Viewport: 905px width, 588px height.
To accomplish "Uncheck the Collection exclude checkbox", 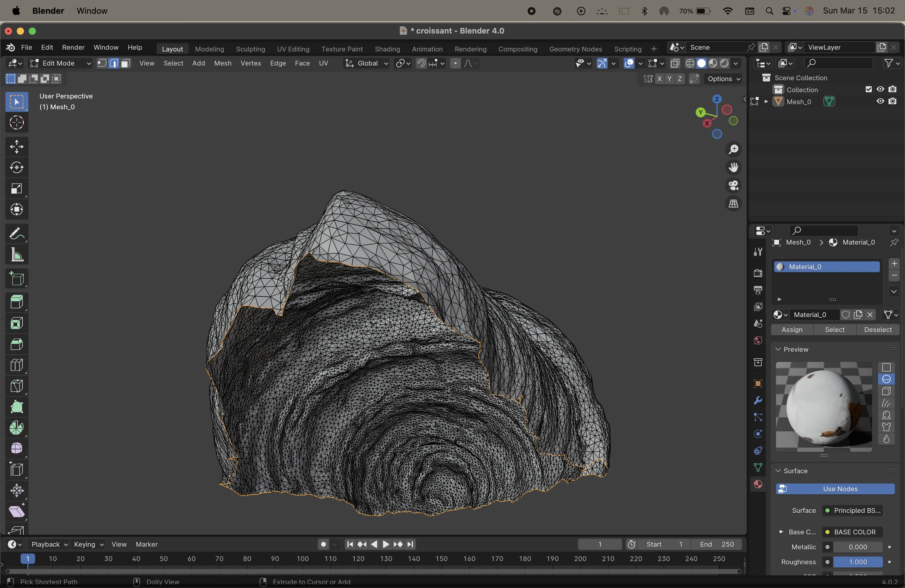I will tap(868, 90).
